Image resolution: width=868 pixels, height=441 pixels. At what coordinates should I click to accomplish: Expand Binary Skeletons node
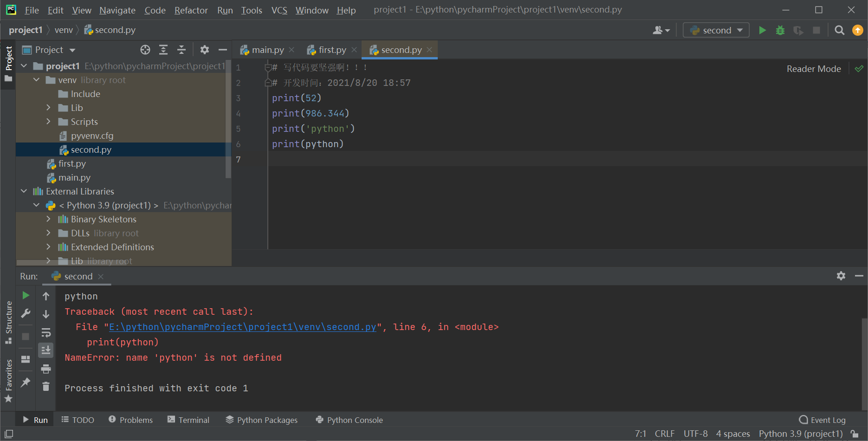49,219
